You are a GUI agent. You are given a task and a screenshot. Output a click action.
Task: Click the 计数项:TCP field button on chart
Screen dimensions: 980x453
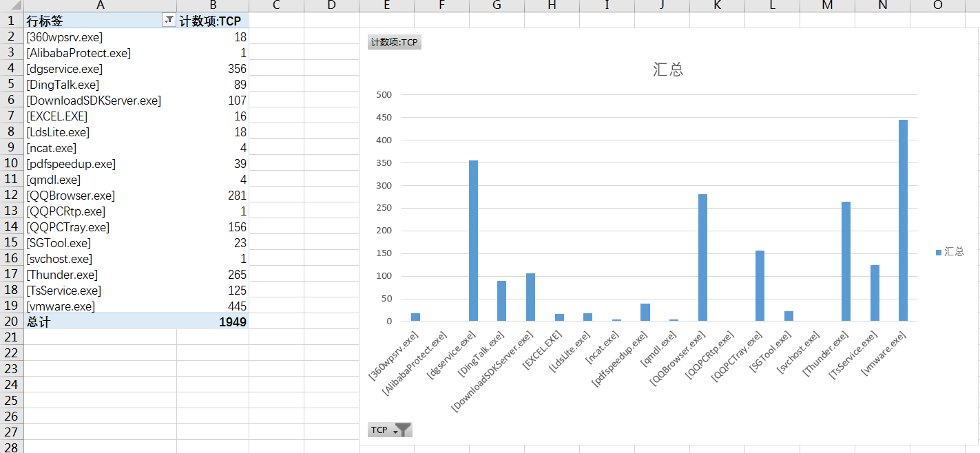395,43
